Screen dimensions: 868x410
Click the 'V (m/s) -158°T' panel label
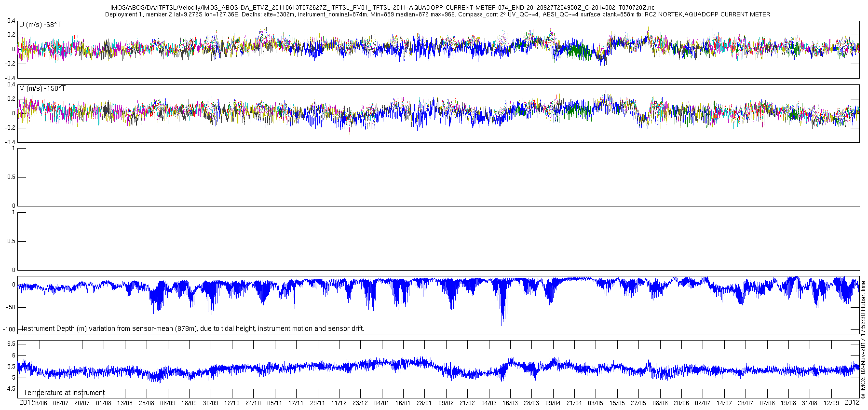tap(42, 88)
